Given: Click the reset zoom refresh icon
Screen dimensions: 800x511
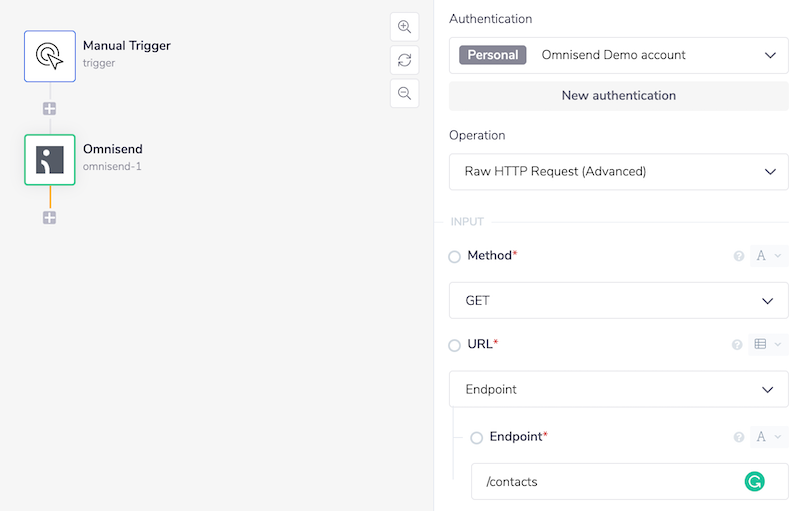Looking at the screenshot, I should tap(404, 60).
